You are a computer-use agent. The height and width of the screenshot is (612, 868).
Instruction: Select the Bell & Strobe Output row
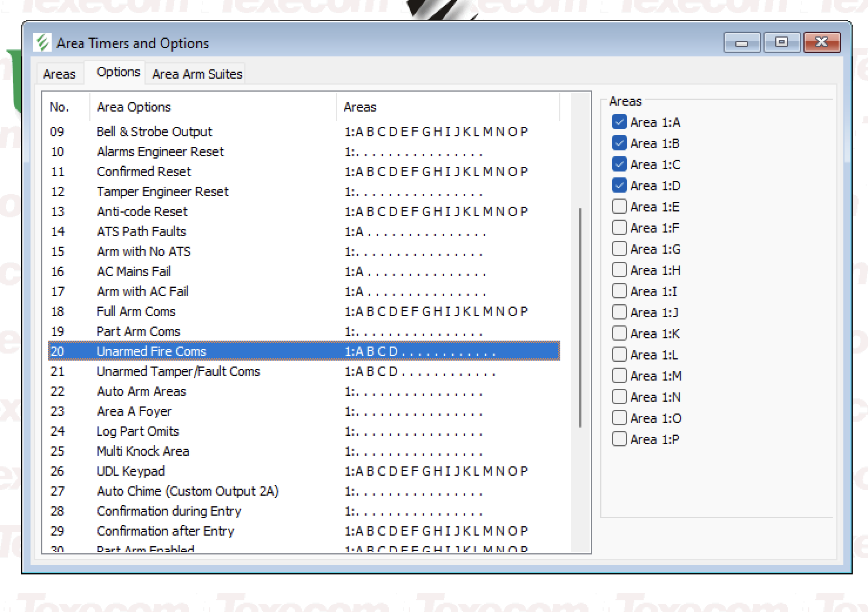(154, 132)
